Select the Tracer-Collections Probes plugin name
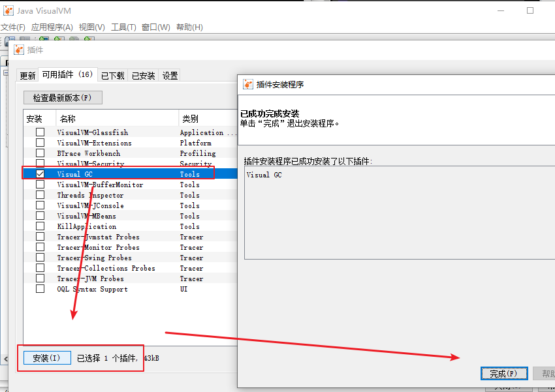Screen dimensions: 555x392 [106, 268]
